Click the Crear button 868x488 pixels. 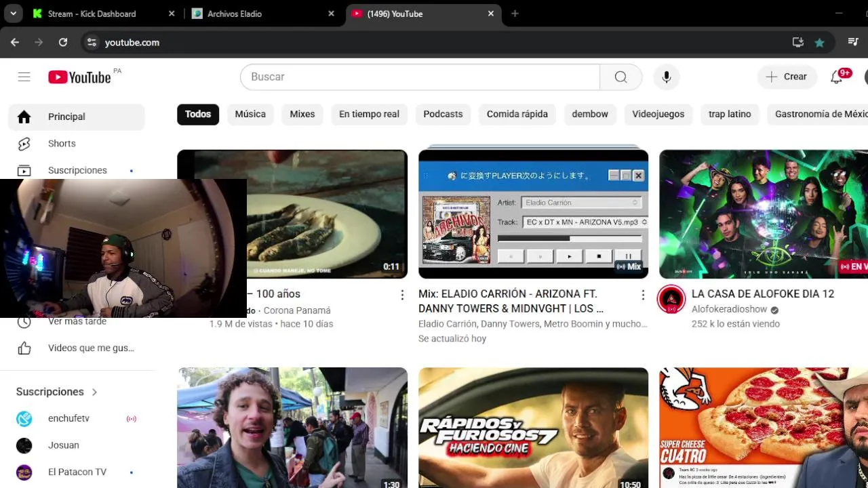(787, 77)
